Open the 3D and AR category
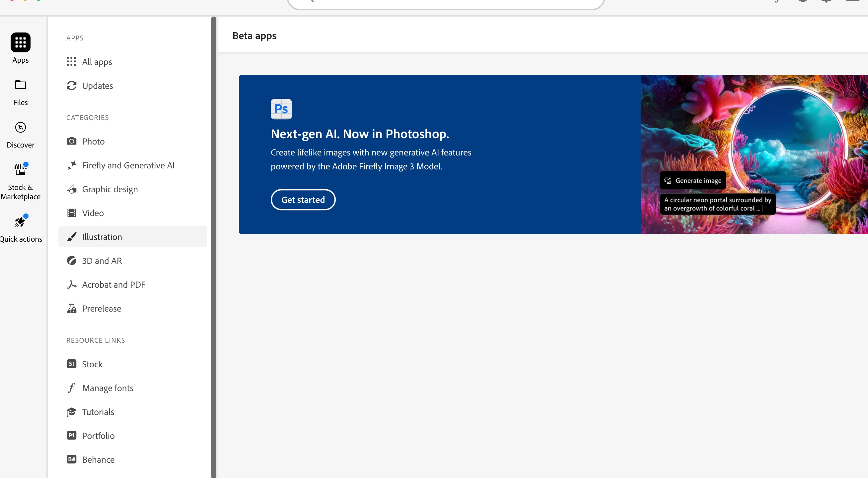The width and height of the screenshot is (868, 478). [x=102, y=261]
